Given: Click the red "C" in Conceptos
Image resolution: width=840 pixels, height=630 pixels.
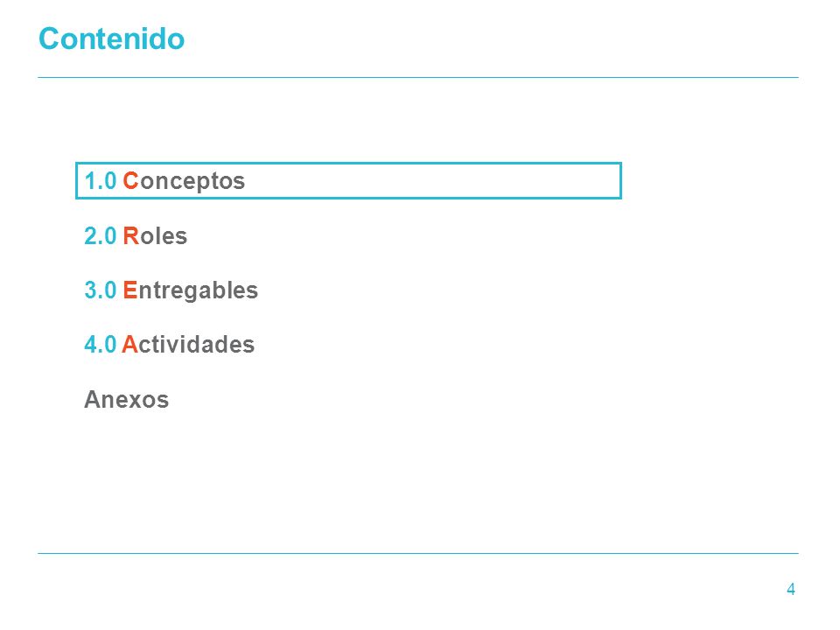Looking at the screenshot, I should (130, 181).
